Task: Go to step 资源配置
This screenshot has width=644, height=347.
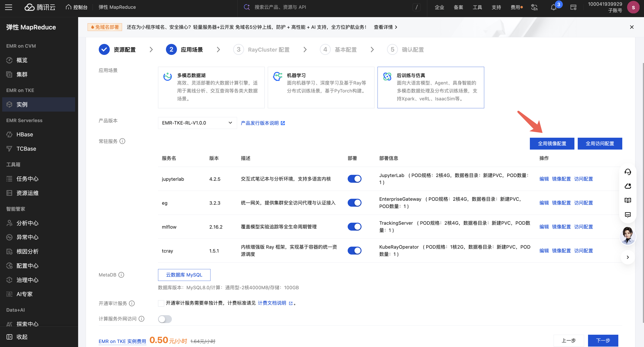Action: pos(117,50)
